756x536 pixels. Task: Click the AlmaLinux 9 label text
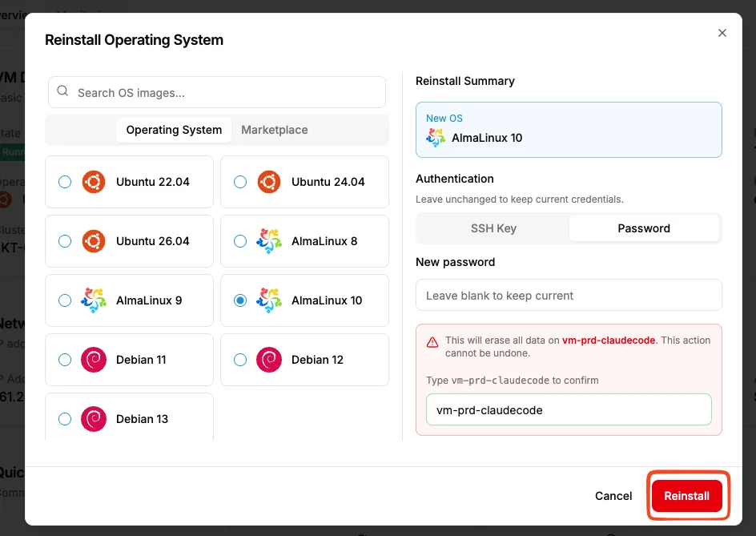pos(149,300)
